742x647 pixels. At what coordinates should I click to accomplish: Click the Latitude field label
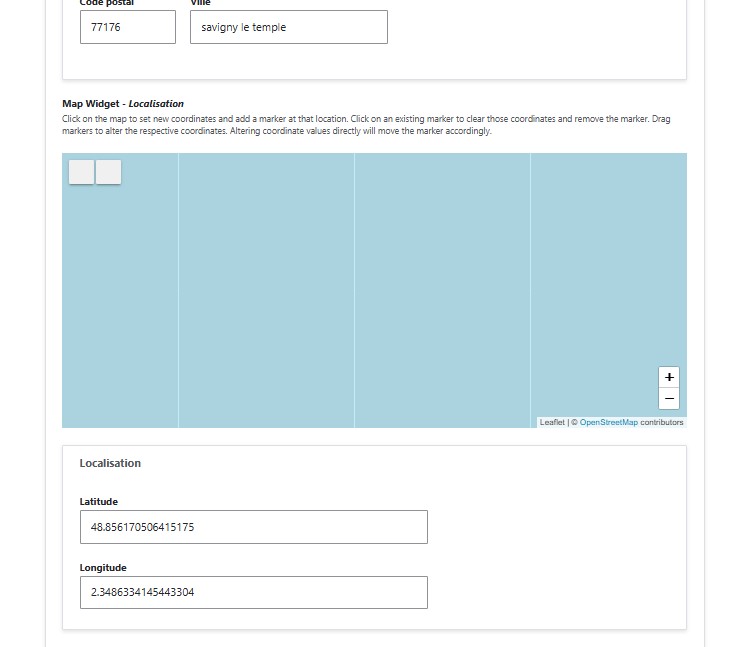[99, 502]
